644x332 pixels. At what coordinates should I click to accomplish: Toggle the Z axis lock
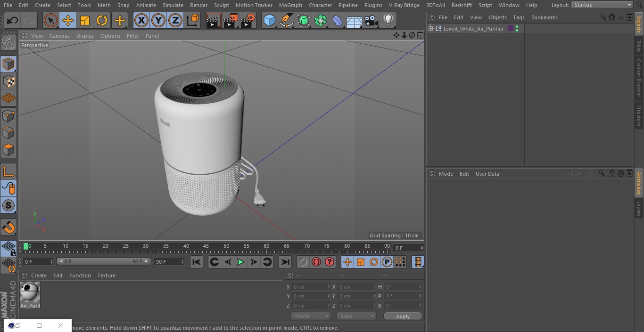[x=175, y=20]
